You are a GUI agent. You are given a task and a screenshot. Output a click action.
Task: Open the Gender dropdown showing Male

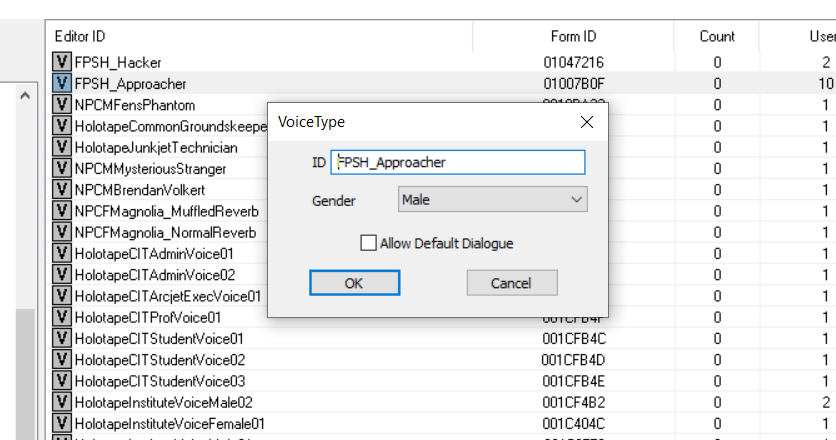coord(493,199)
